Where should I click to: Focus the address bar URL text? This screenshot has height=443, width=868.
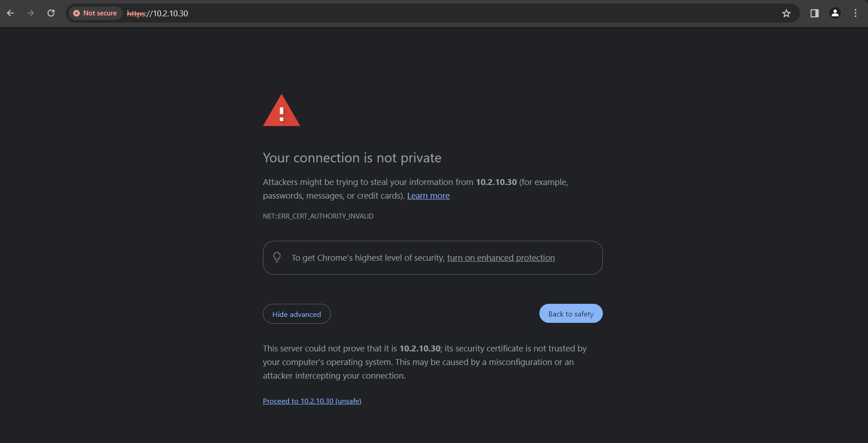(x=157, y=13)
